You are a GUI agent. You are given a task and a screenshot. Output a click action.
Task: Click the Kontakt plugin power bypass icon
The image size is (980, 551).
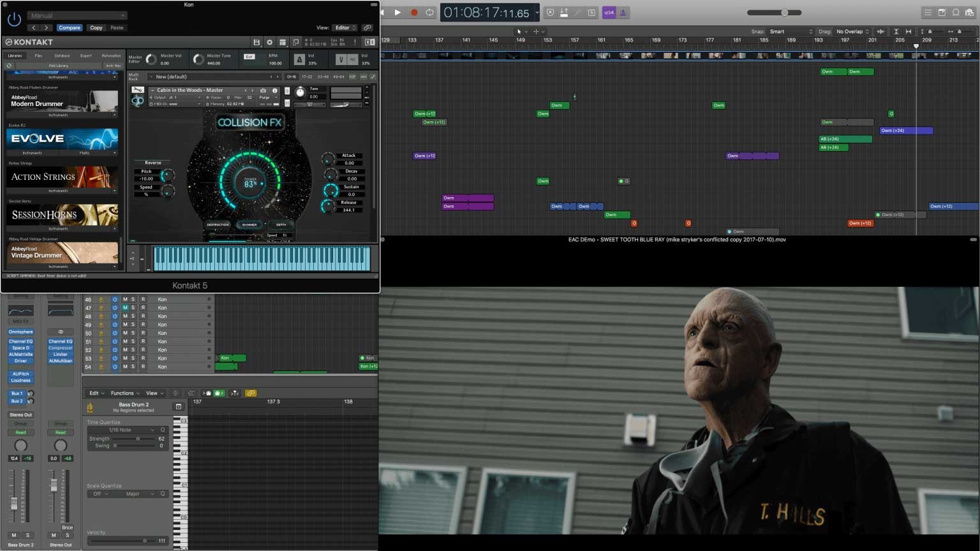coord(14,20)
